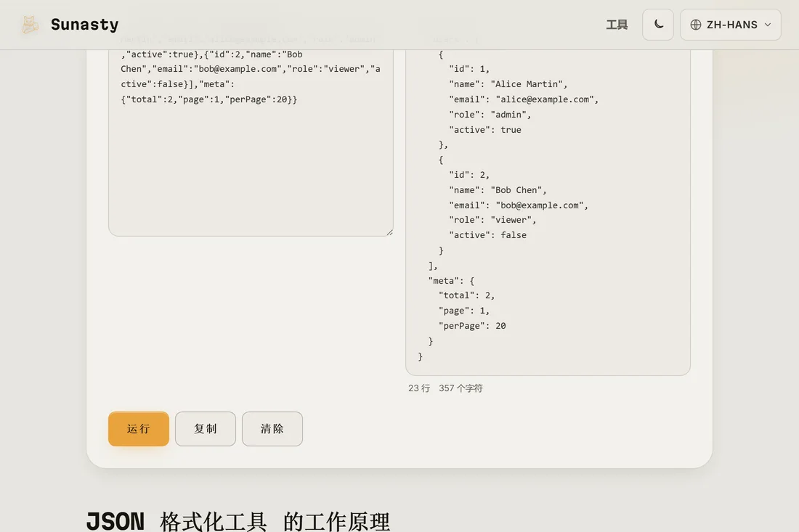Click the Sunasty cat logo icon
Viewport: 799px width, 532px height.
point(30,25)
